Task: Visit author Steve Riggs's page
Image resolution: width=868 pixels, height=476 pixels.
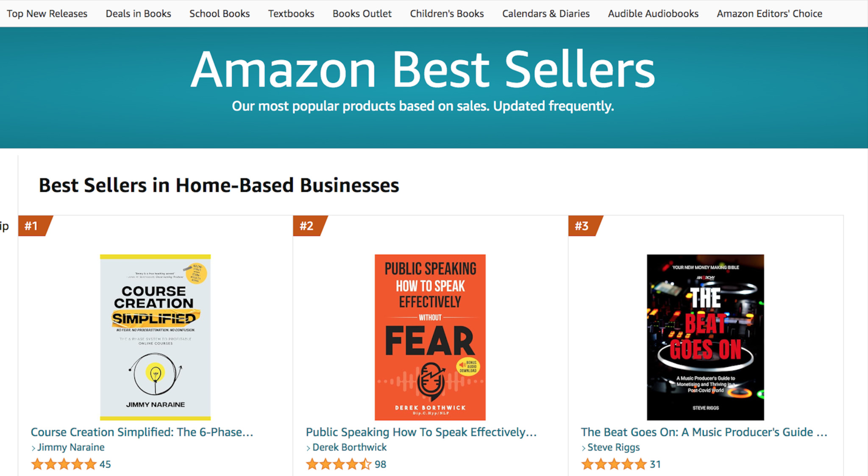Action: [613, 447]
